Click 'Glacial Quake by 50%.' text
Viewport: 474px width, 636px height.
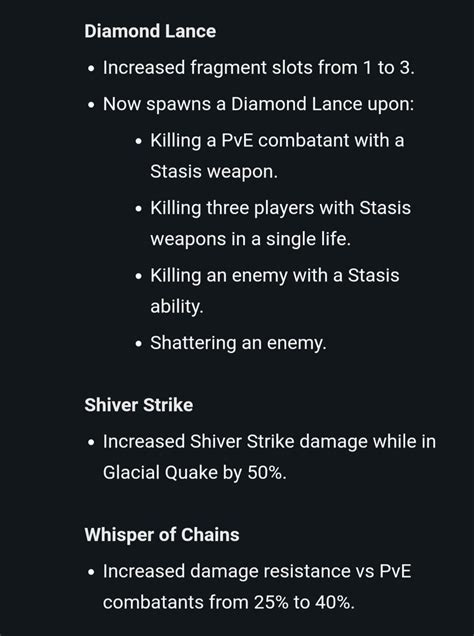click(x=195, y=473)
